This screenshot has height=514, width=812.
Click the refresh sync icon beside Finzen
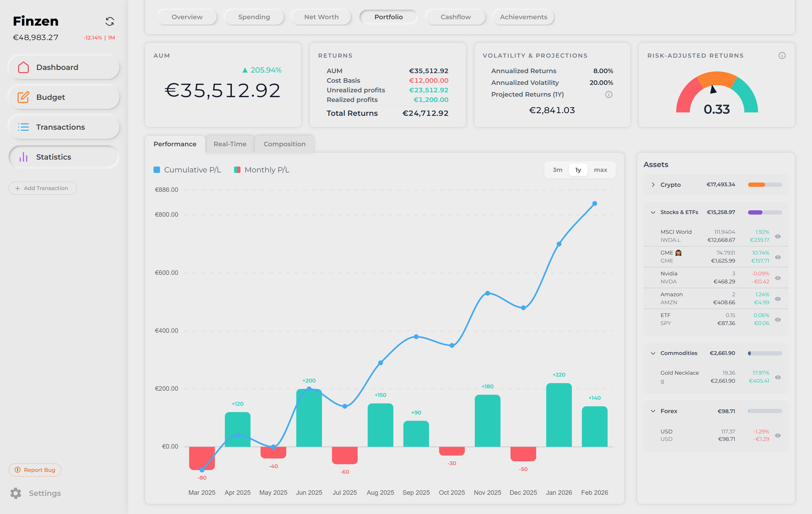(x=110, y=22)
